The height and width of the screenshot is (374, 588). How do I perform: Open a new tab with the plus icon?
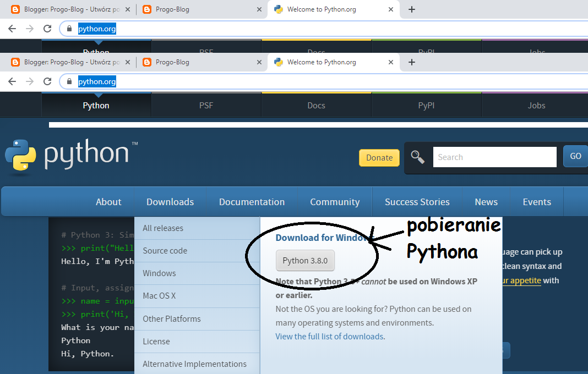tap(411, 62)
